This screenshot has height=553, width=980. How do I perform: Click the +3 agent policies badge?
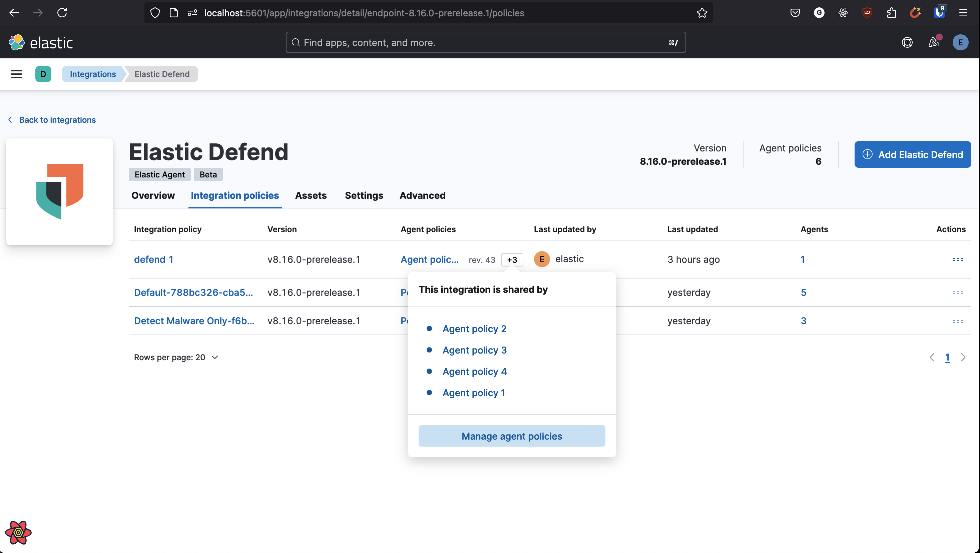click(x=512, y=260)
